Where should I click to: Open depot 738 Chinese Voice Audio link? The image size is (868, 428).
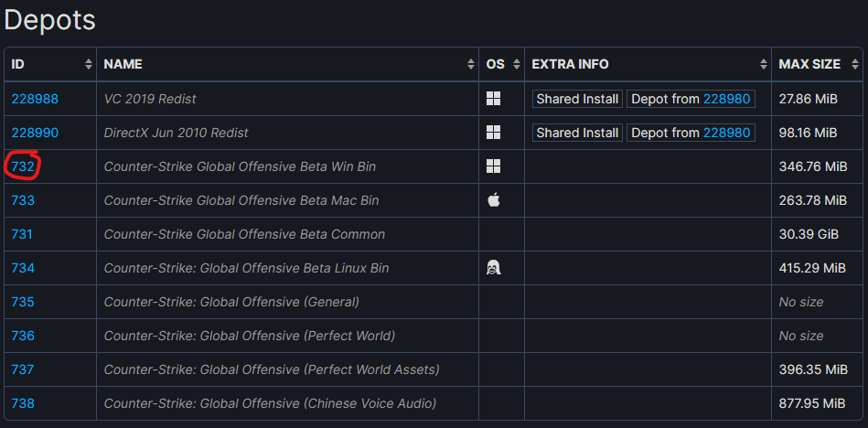[x=23, y=403]
